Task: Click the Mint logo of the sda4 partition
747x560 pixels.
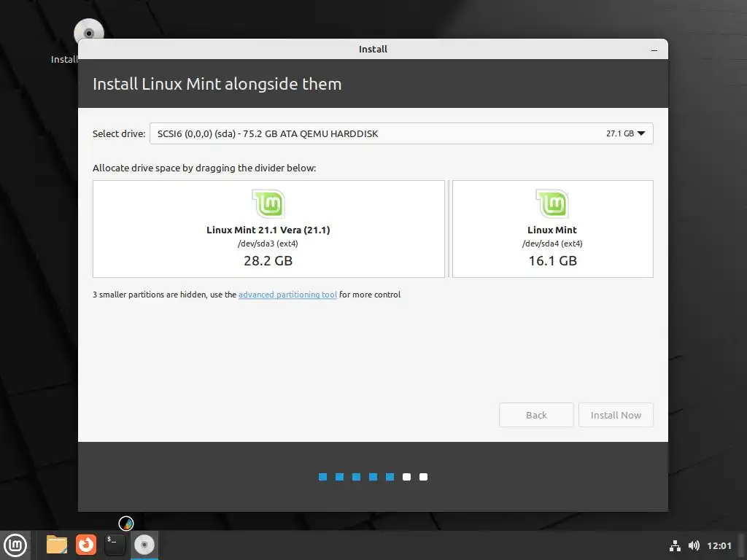Action: coord(552,204)
